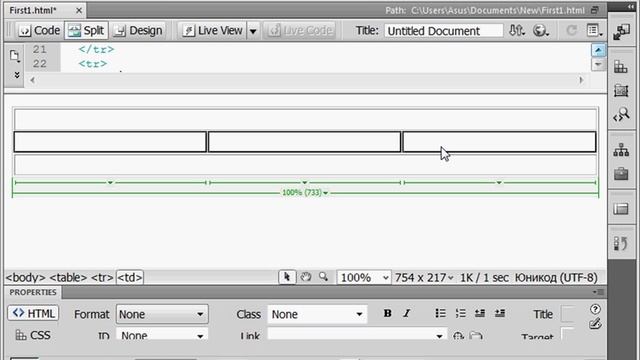Image resolution: width=640 pixels, height=360 pixels.
Task: Click the center cell in middle table row
Action: pos(304,142)
